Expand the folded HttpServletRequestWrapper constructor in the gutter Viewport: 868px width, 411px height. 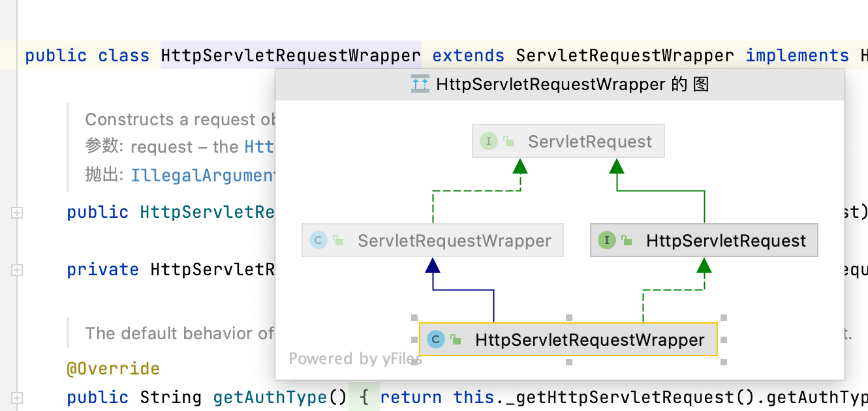(17, 212)
